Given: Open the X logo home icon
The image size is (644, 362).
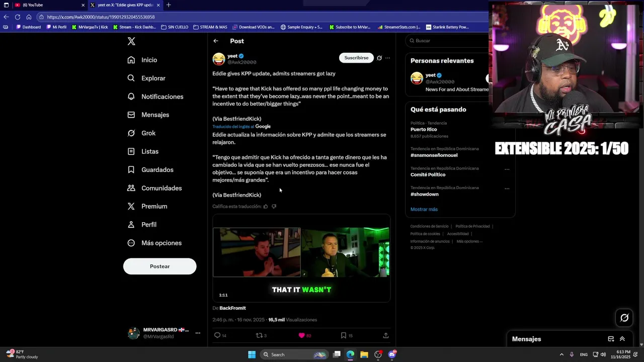Looking at the screenshot, I should click(131, 42).
